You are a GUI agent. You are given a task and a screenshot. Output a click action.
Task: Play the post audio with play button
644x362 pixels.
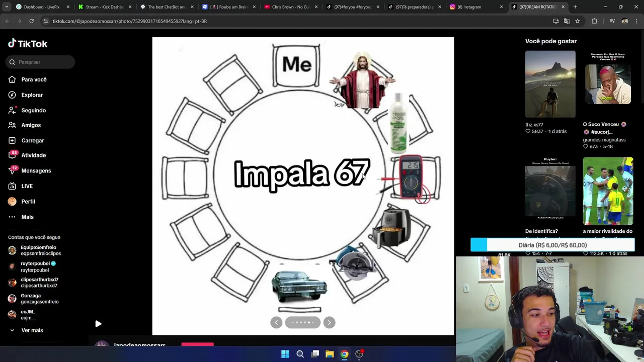(x=98, y=324)
